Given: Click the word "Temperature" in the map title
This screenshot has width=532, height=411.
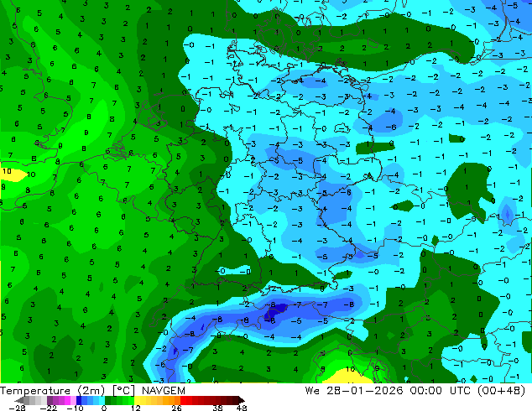Looking at the screenshot, I should (35, 391).
